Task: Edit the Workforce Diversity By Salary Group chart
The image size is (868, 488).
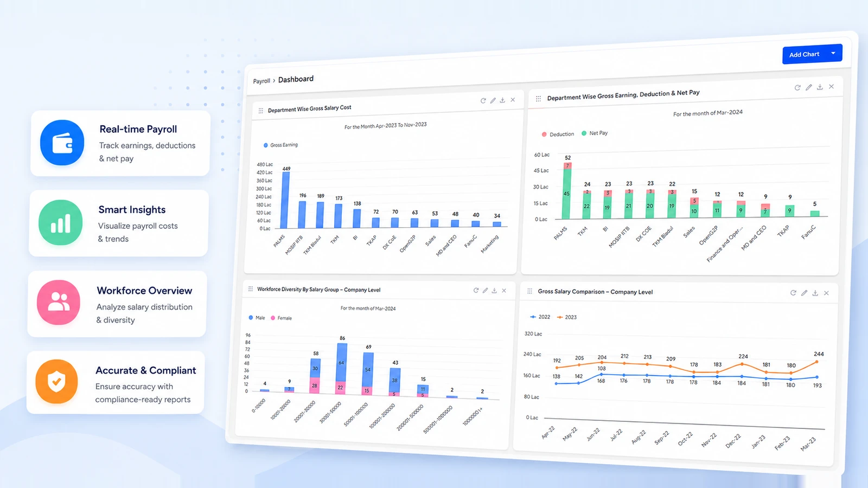Action: pos(485,291)
